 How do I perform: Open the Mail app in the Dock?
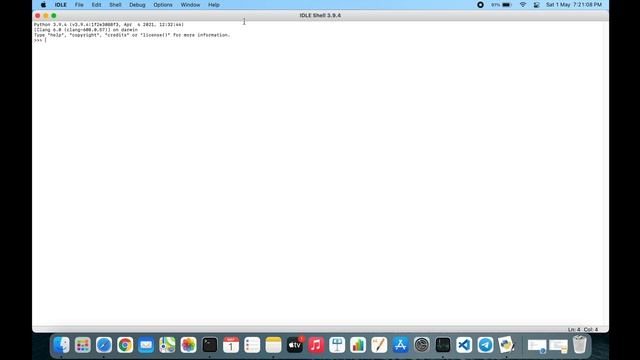[146, 345]
